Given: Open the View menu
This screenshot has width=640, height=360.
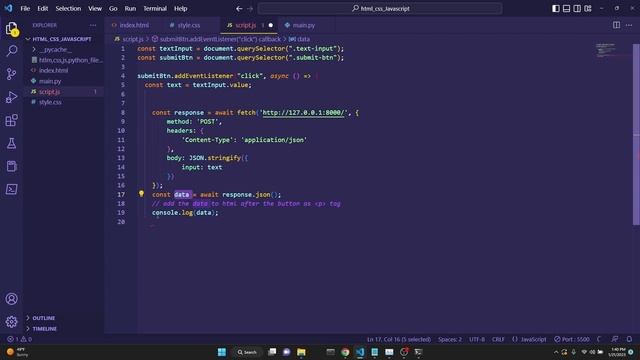Looking at the screenshot, I should (95, 9).
